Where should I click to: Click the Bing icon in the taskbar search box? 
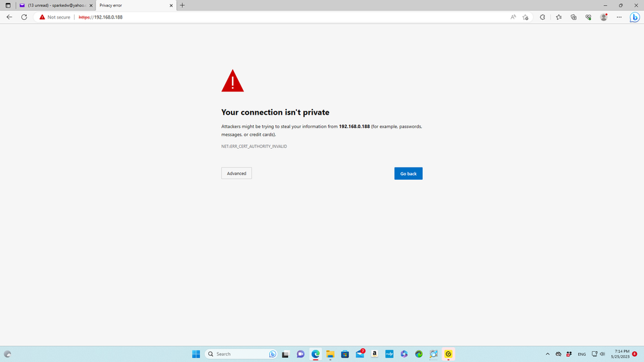272,354
